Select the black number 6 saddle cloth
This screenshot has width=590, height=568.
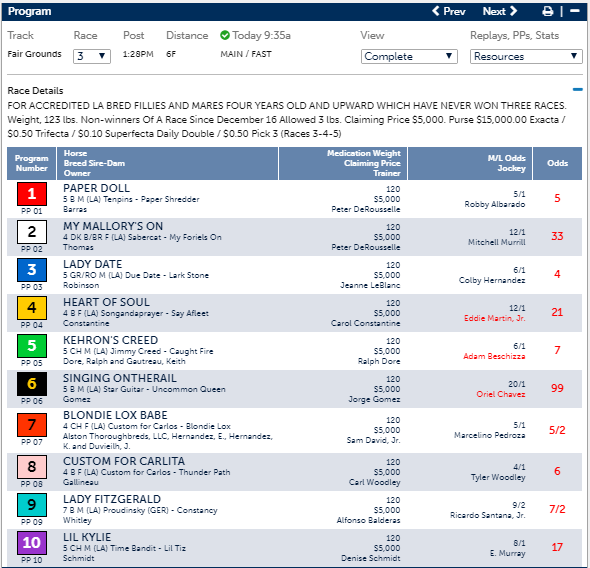pyautogui.click(x=32, y=384)
